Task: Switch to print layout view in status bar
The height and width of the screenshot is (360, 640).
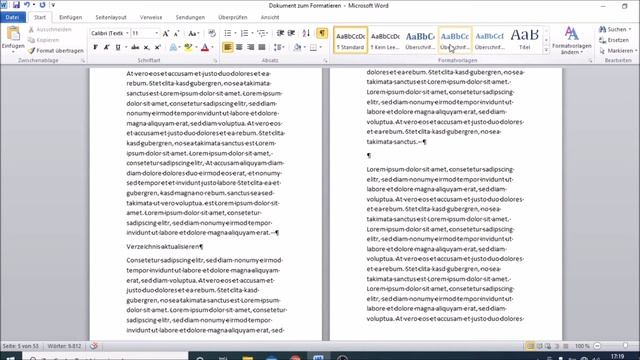Action: click(530, 346)
